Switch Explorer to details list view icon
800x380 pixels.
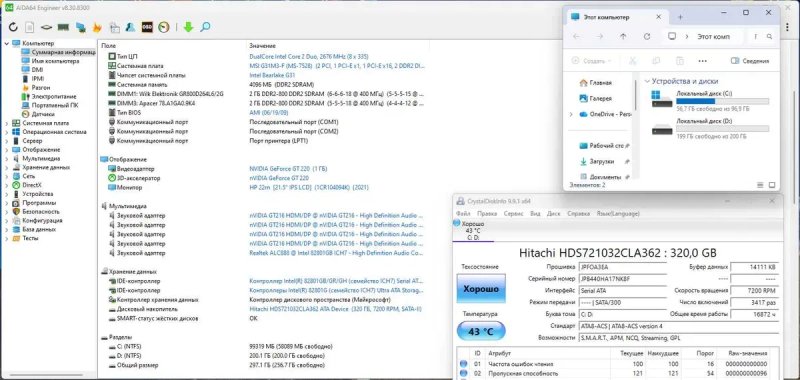tap(761, 185)
